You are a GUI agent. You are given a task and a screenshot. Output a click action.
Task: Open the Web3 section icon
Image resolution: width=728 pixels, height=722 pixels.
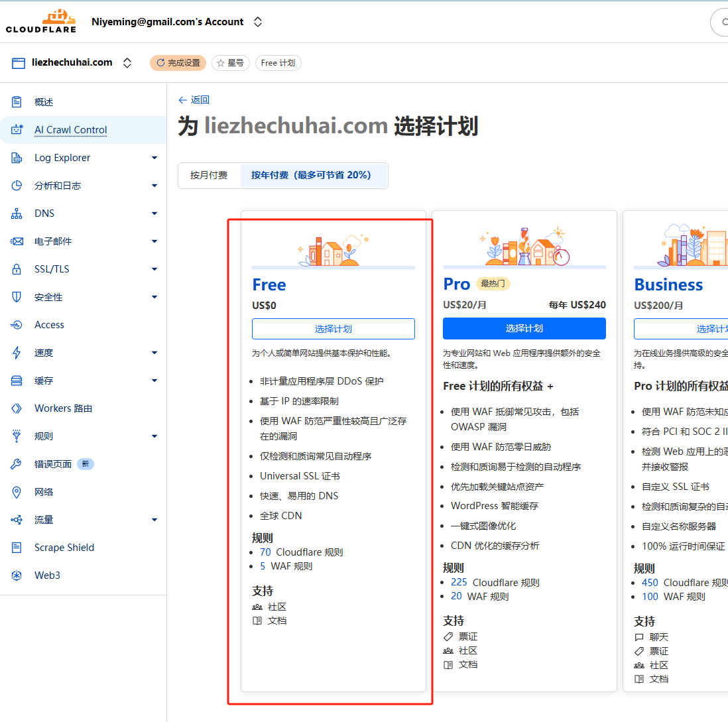tap(17, 575)
